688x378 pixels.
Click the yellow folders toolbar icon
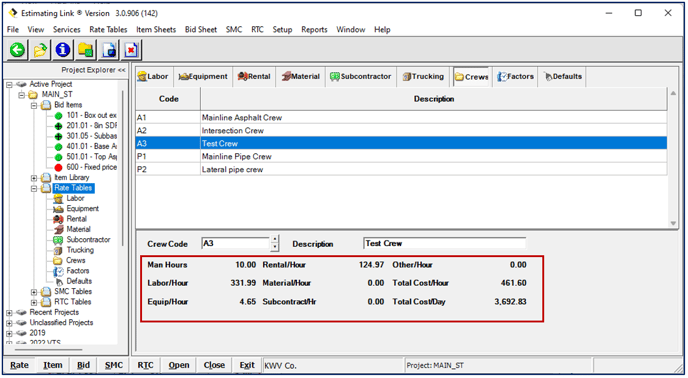(86, 50)
